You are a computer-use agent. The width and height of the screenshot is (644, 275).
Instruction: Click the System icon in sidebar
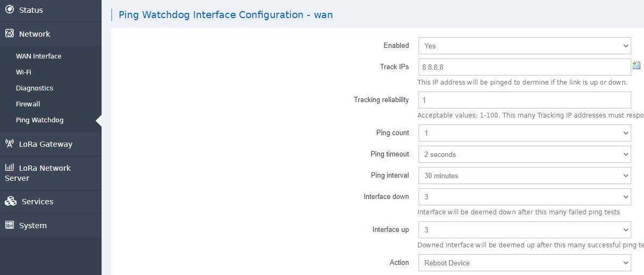9,225
